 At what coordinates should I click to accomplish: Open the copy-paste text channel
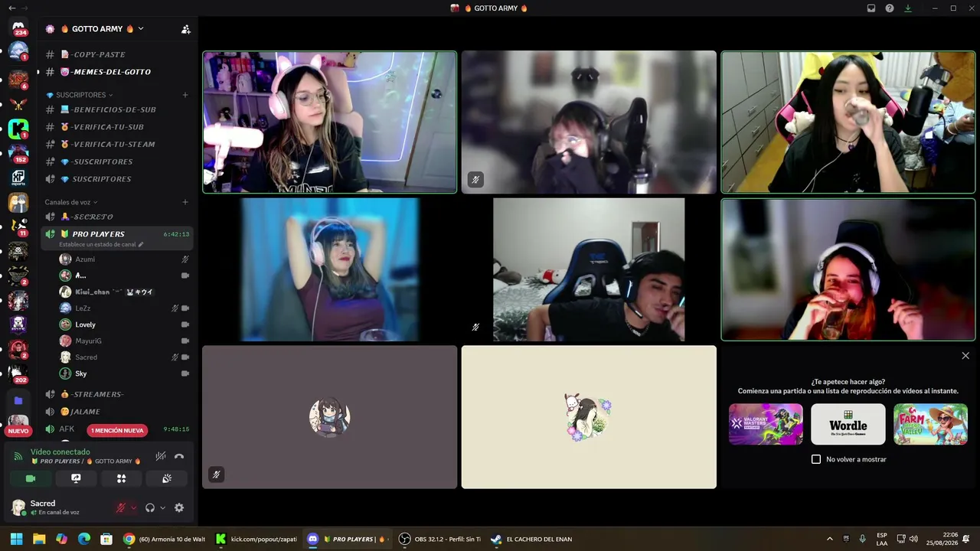pyautogui.click(x=116, y=54)
